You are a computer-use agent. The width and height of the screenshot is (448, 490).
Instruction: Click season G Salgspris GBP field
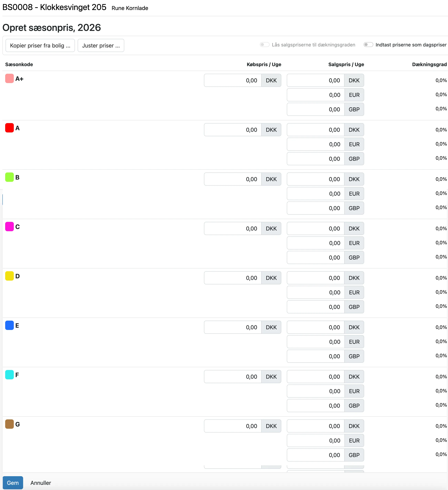315,455
